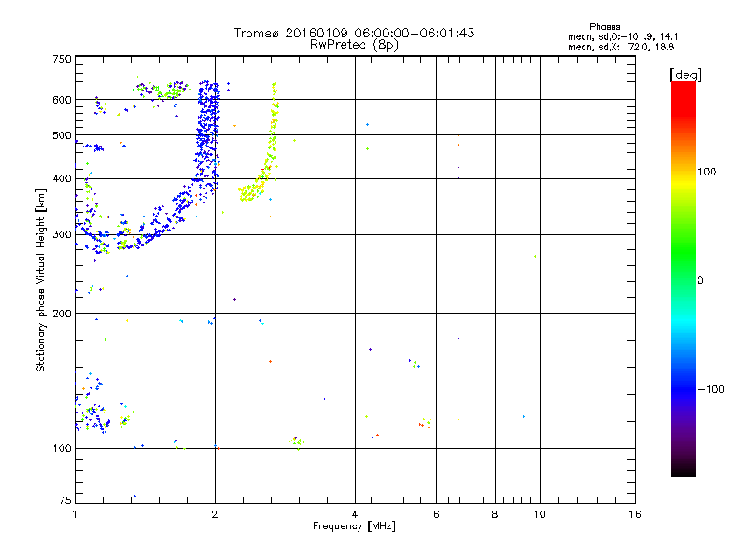Viewport: 747px width, 560px height.
Task: Click the 'Phases' header label
Action: coord(604,27)
